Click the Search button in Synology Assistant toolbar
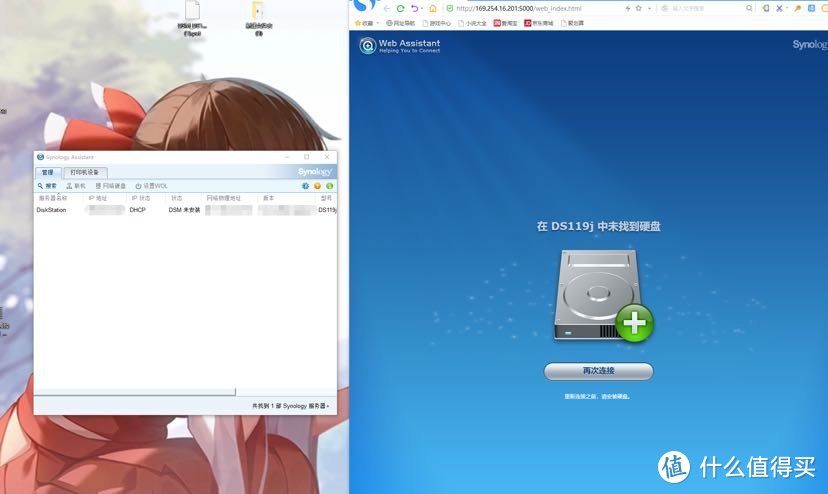The image size is (828, 494). [x=47, y=186]
